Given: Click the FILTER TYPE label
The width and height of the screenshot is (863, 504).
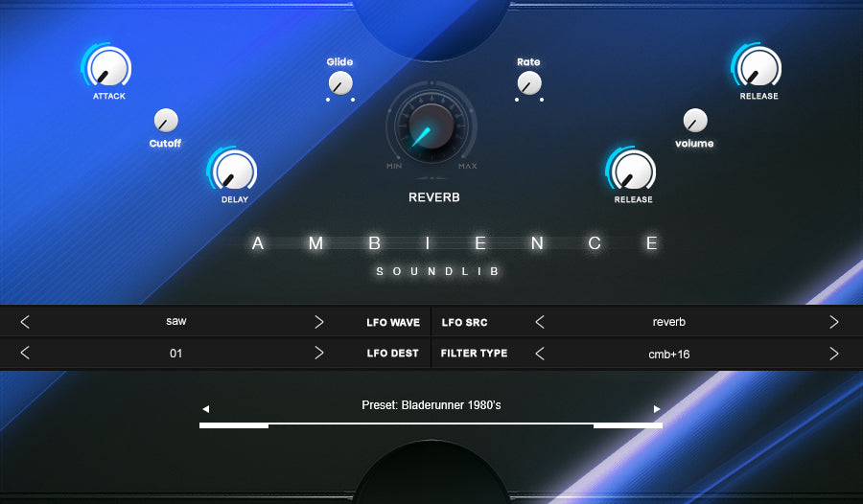Looking at the screenshot, I should (474, 354).
